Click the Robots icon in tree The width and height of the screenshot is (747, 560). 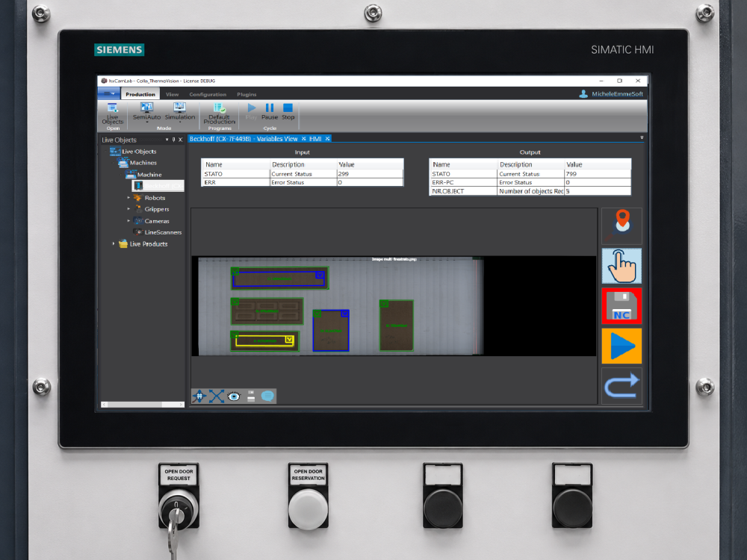point(137,198)
